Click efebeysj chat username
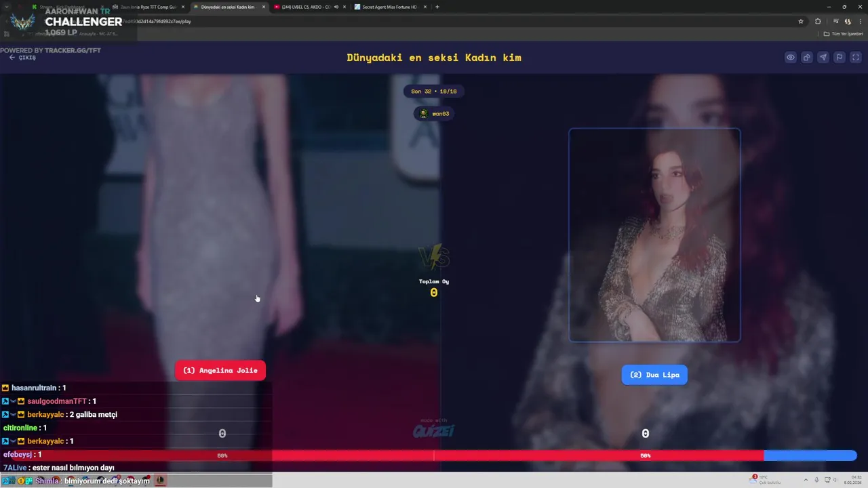868x488 pixels. pyautogui.click(x=18, y=454)
